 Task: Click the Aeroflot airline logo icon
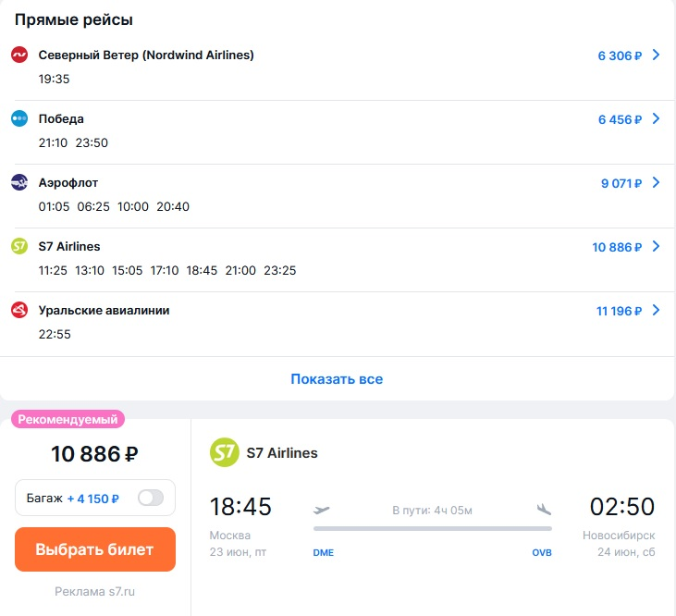pos(19,182)
